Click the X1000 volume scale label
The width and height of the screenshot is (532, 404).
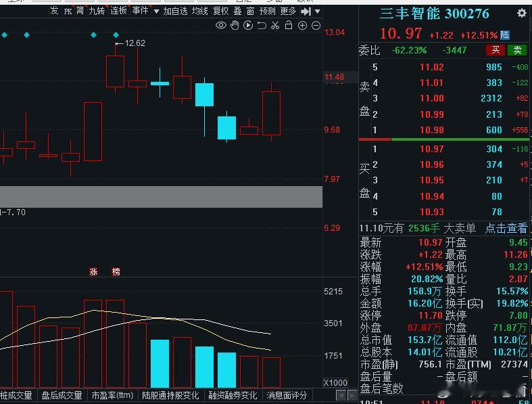pos(335,382)
